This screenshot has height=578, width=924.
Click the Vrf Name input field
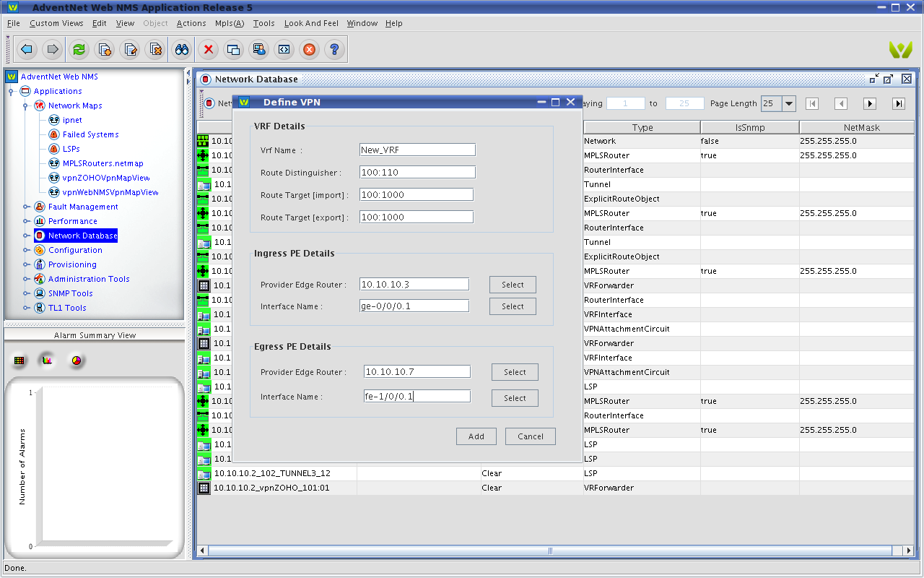[417, 150]
